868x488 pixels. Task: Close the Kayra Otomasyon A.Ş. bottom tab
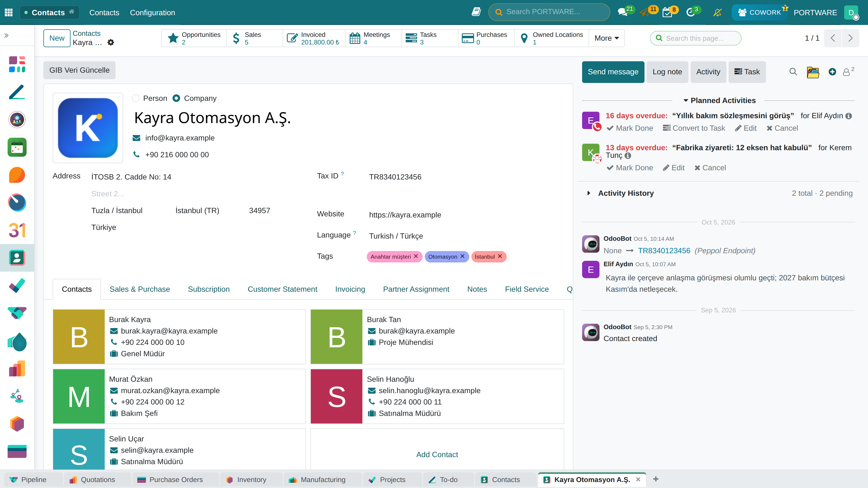click(638, 480)
